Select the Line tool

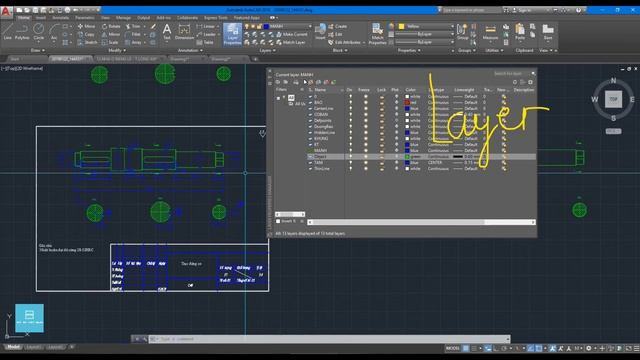(x=7, y=31)
